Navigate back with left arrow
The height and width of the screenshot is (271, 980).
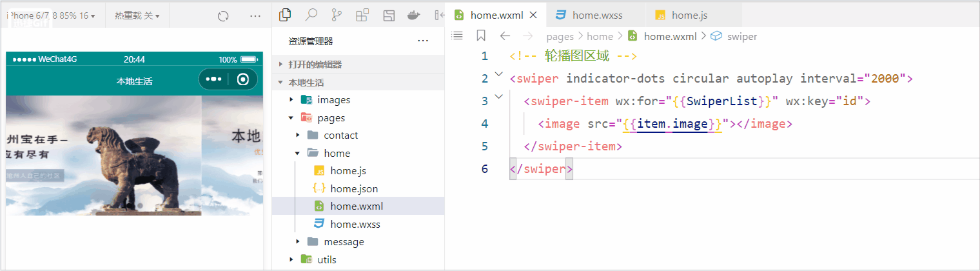coord(505,36)
